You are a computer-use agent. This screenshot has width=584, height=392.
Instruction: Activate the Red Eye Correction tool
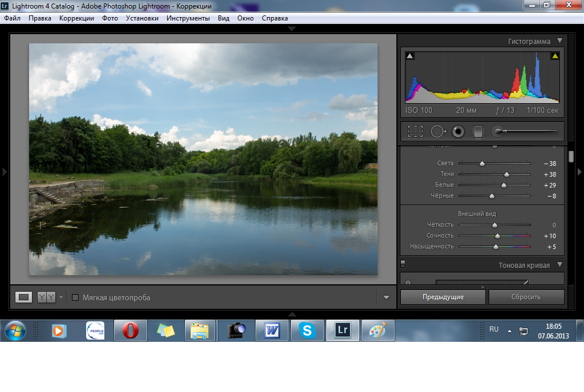(457, 132)
